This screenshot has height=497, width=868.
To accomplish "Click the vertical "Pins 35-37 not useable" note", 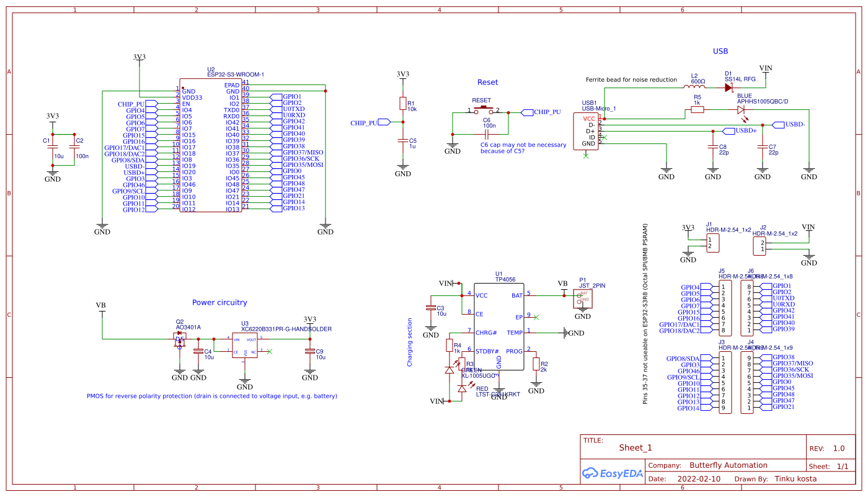I will 645,314.
